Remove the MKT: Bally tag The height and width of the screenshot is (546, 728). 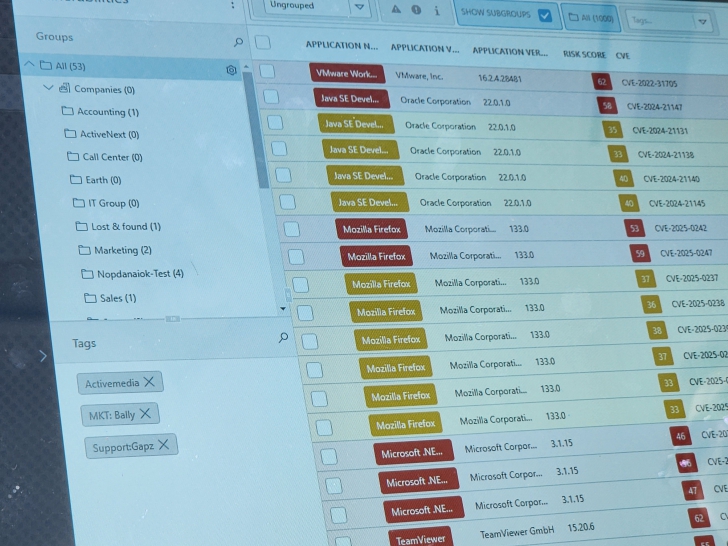[x=145, y=413]
